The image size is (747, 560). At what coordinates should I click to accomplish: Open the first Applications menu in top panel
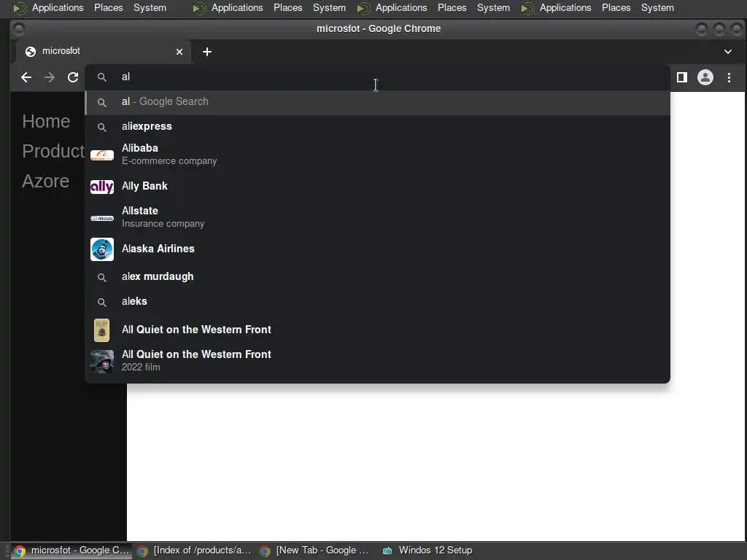[58, 7]
